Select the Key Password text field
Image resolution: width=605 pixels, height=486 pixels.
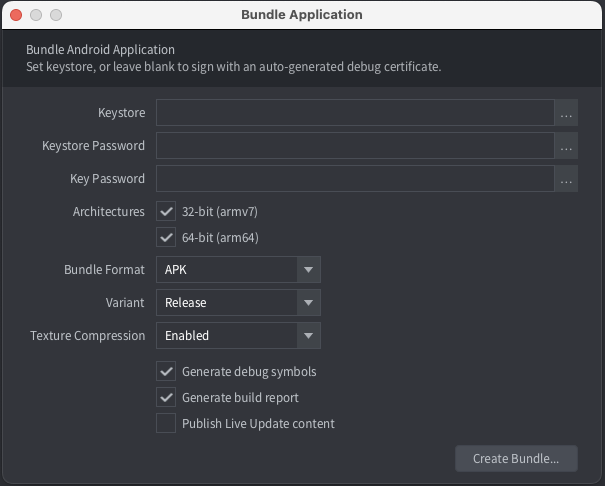(x=355, y=179)
